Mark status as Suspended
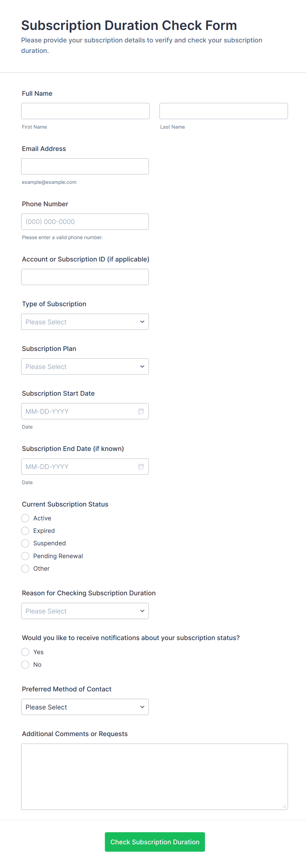The image size is (306, 868). 25,543
